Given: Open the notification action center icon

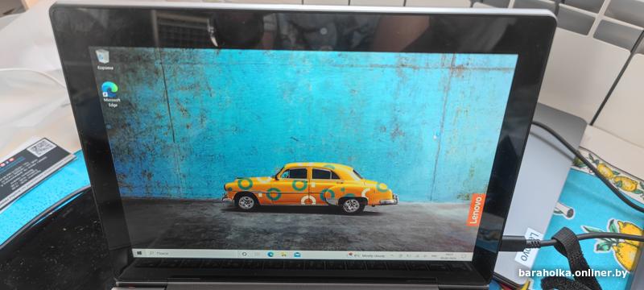Looking at the screenshot, I should tap(464, 256).
